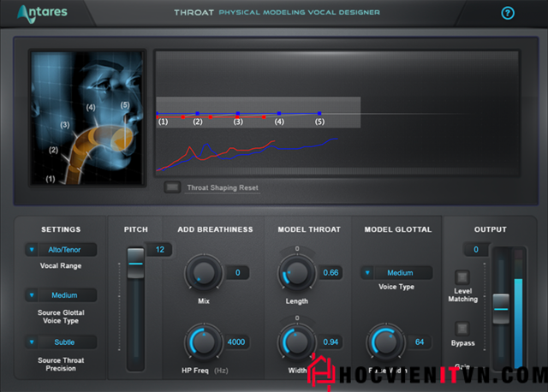Click the MODEL GLOTTAL section heading
548x392 pixels.
click(398, 229)
